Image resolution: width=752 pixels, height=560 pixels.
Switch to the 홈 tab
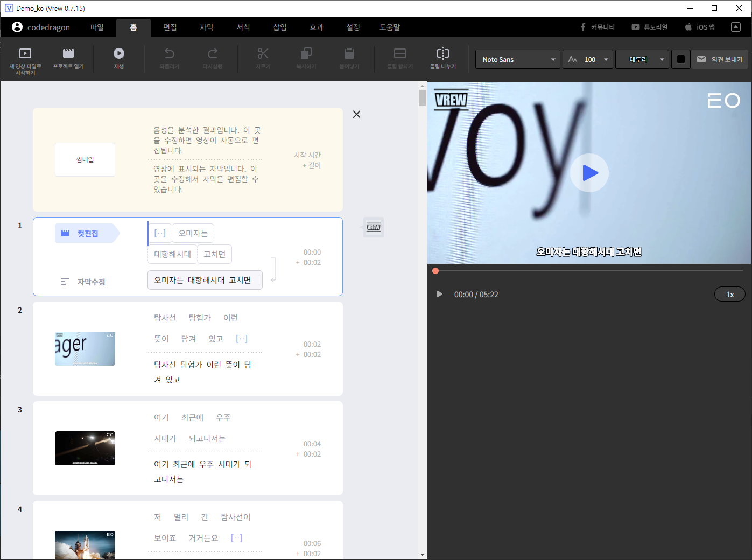[133, 27]
